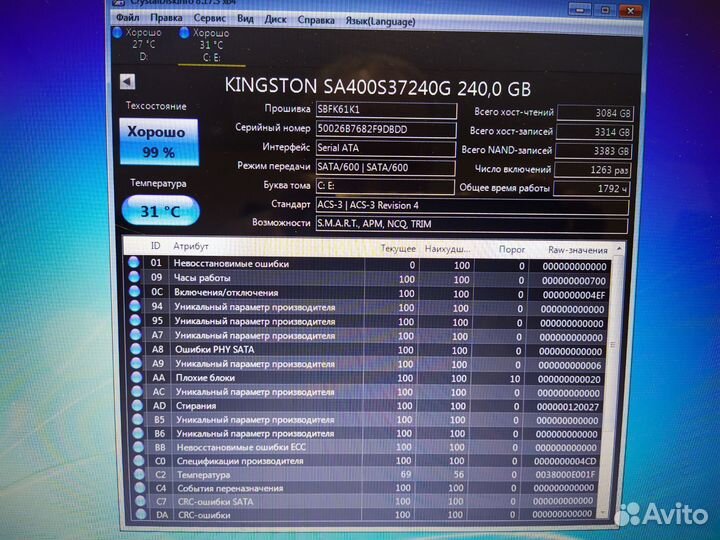The image size is (720, 540).
Task: Click the status icon of row A8
Action: coord(136,349)
